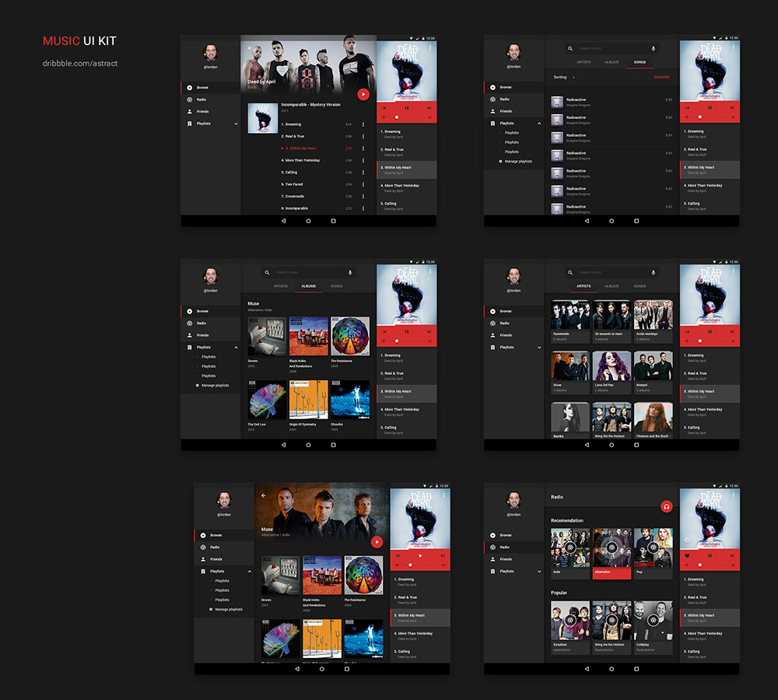Adjust volume slider on Dead by April screen player
Screen dimensions: 778x700
pyautogui.click(x=407, y=117)
